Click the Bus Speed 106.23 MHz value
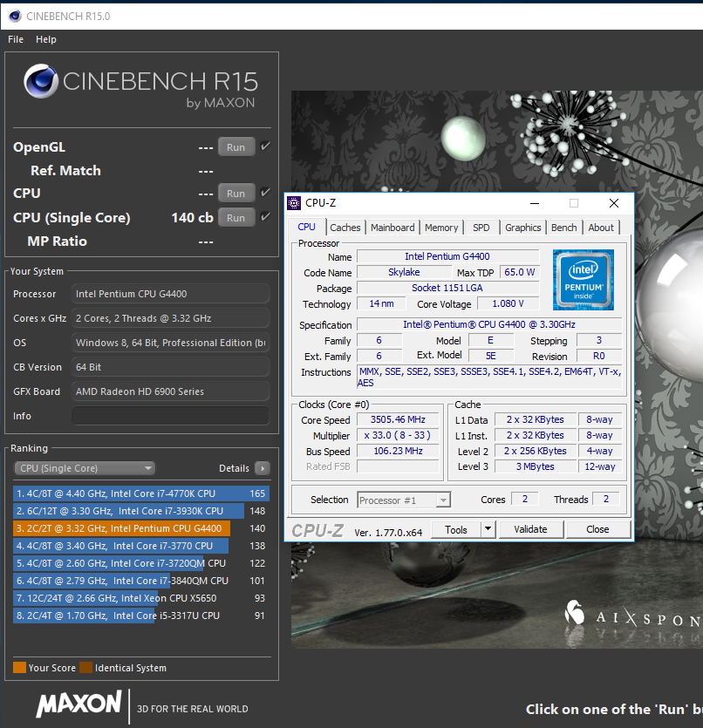Screen dimensions: 703x728 coord(398,451)
